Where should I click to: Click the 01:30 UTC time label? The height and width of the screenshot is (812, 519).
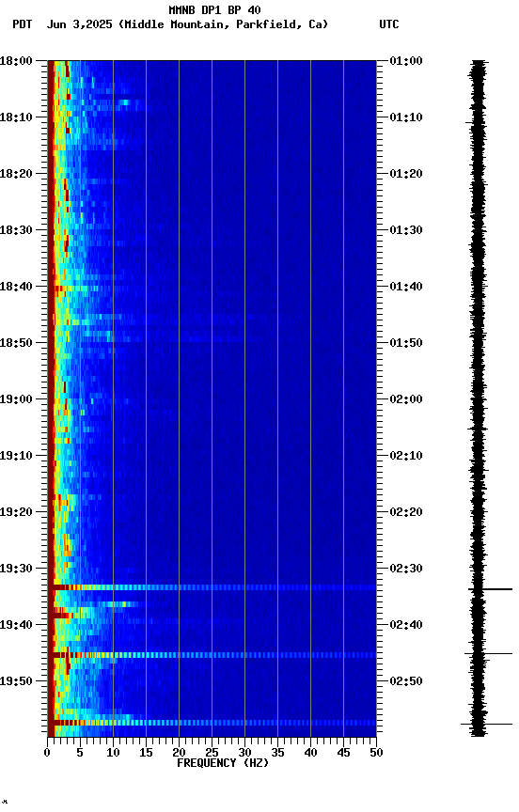tap(406, 230)
